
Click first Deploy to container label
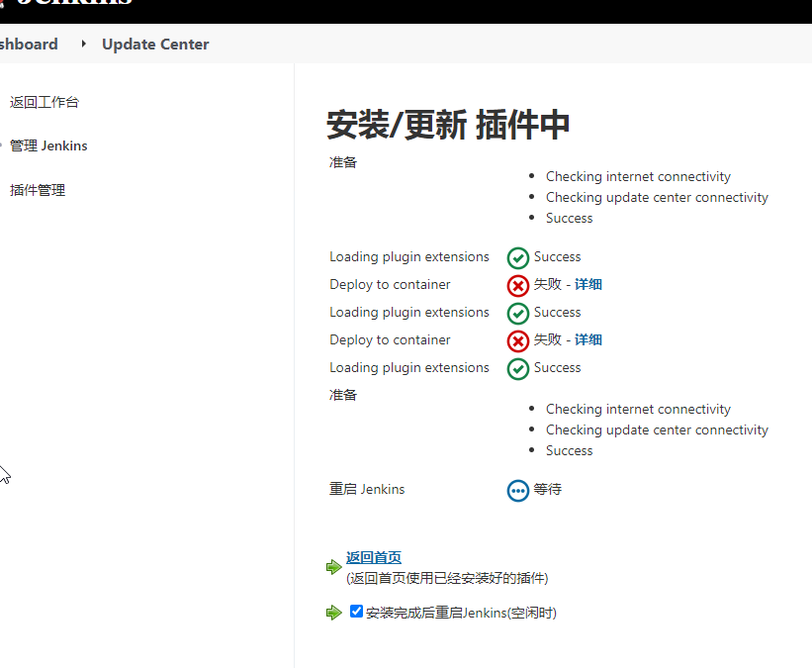(x=390, y=284)
